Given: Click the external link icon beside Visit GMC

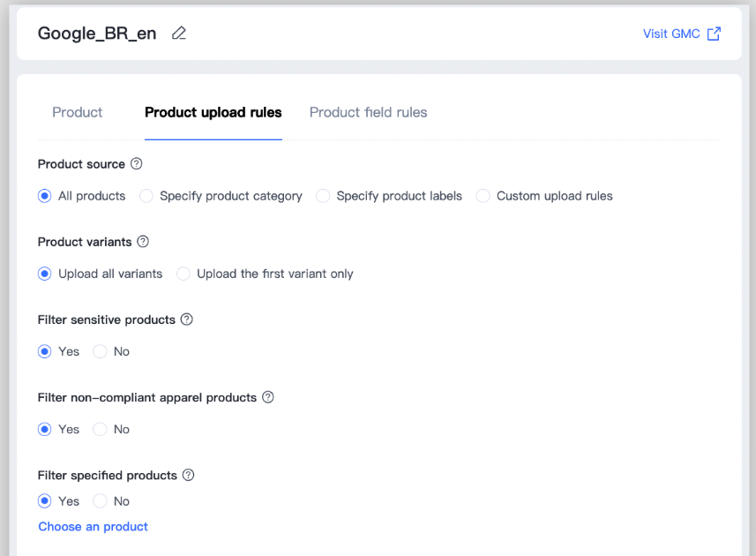Looking at the screenshot, I should [715, 34].
